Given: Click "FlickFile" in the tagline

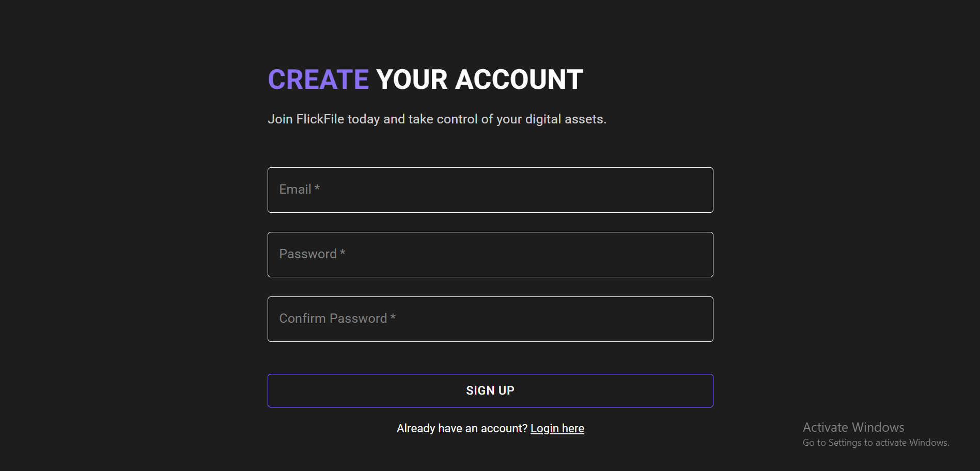Looking at the screenshot, I should point(320,119).
